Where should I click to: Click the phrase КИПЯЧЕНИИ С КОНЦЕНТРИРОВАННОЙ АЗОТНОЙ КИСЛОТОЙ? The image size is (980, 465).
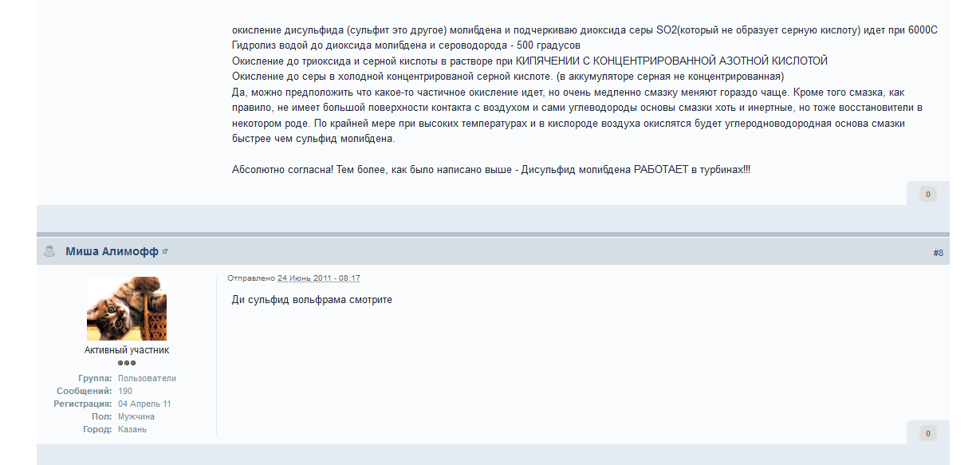pyautogui.click(x=672, y=61)
